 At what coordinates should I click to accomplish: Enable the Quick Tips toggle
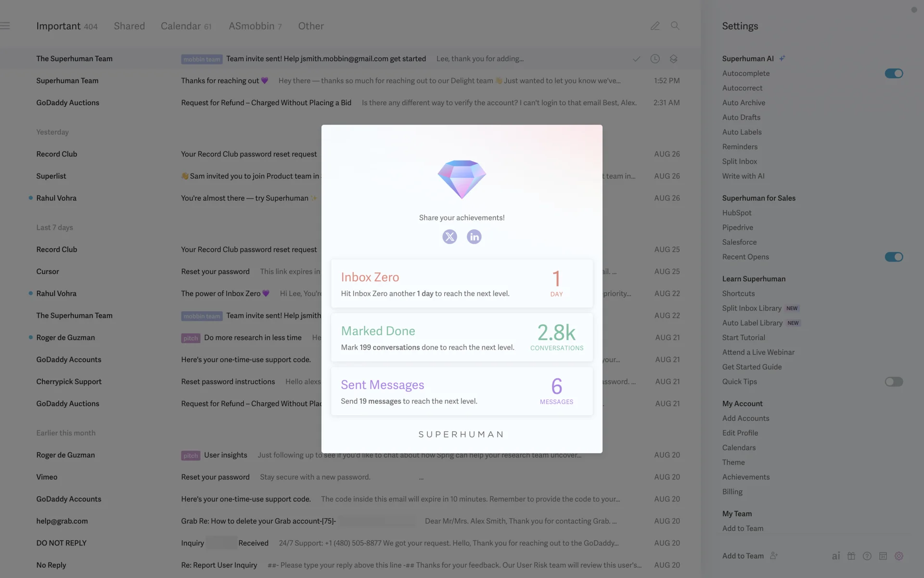pyautogui.click(x=894, y=381)
